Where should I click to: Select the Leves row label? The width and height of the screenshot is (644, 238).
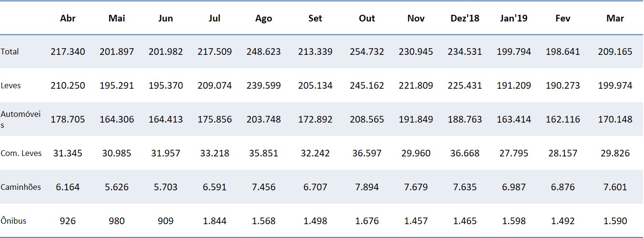point(11,86)
